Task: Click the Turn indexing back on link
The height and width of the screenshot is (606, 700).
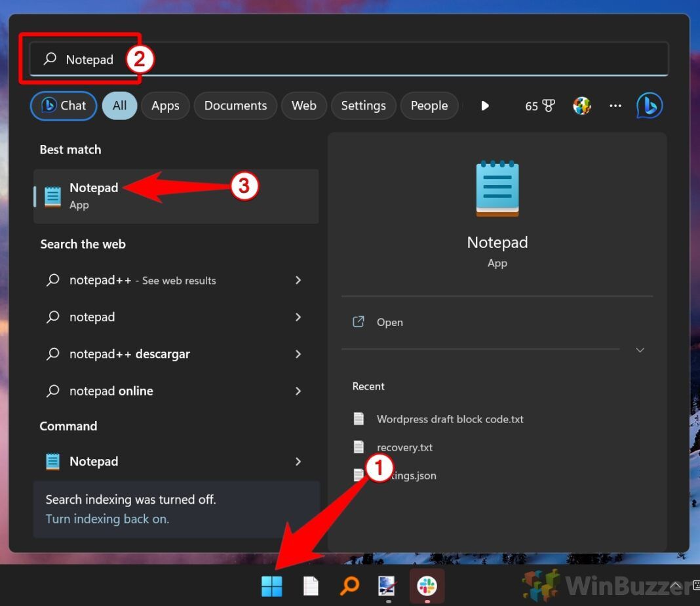Action: point(107,519)
